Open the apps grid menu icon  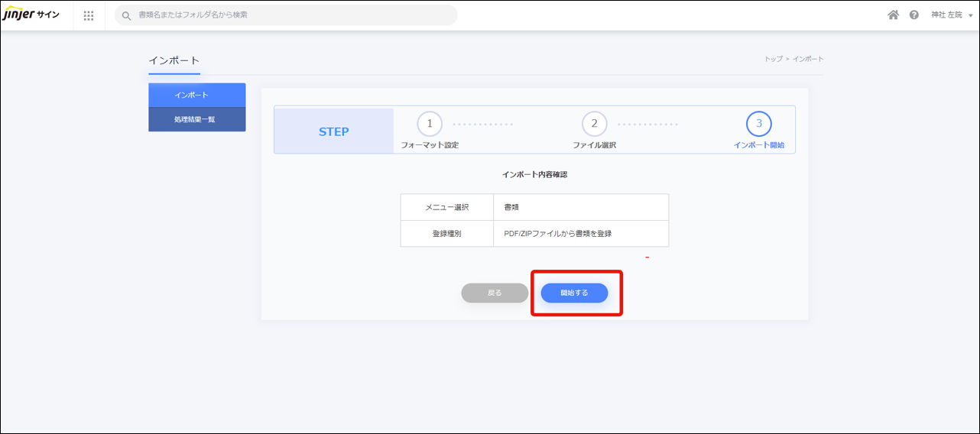[x=89, y=15]
